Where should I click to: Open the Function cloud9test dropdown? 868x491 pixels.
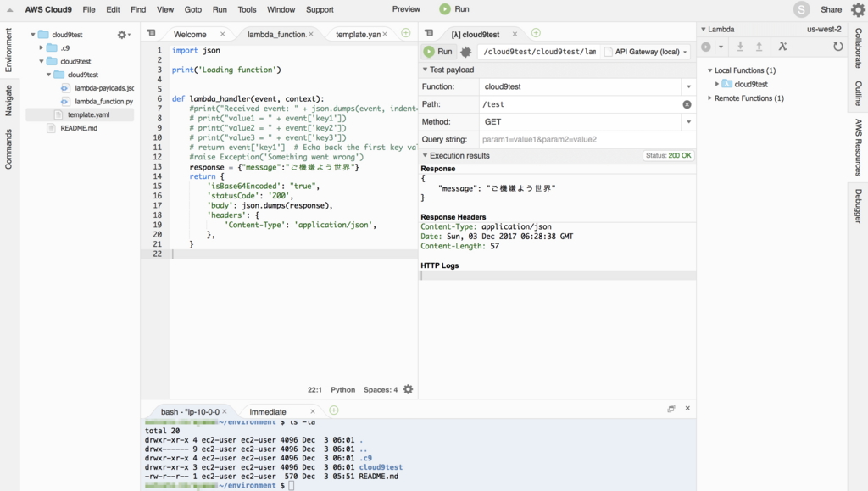[x=688, y=86]
